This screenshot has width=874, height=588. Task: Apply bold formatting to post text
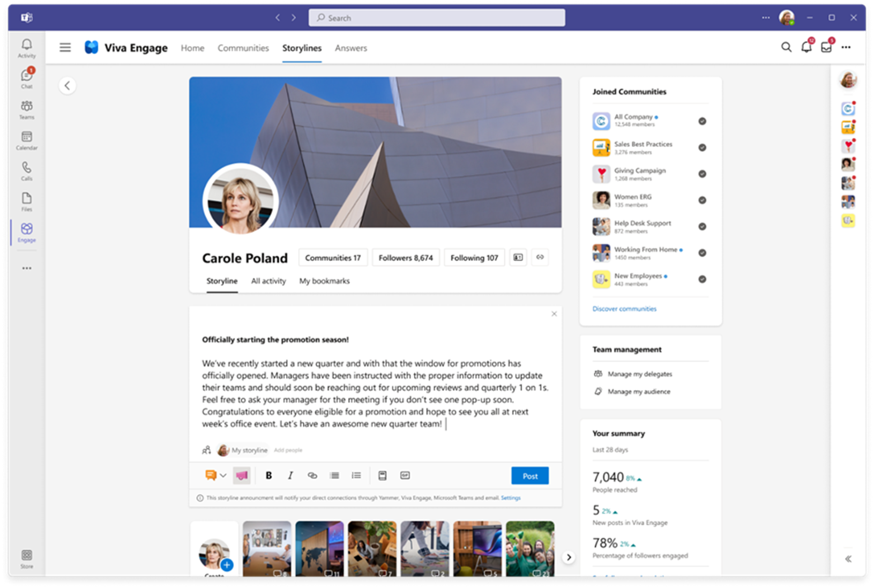point(269,475)
